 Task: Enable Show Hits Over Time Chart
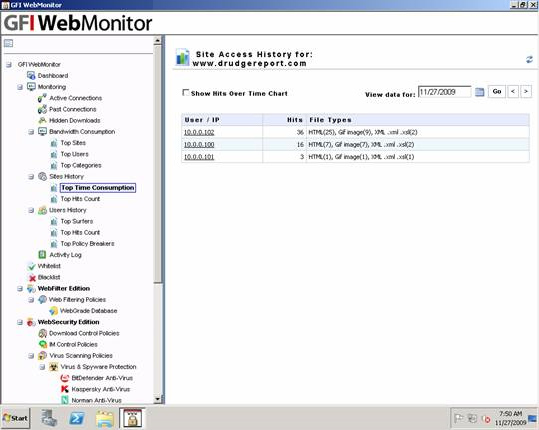click(x=186, y=92)
